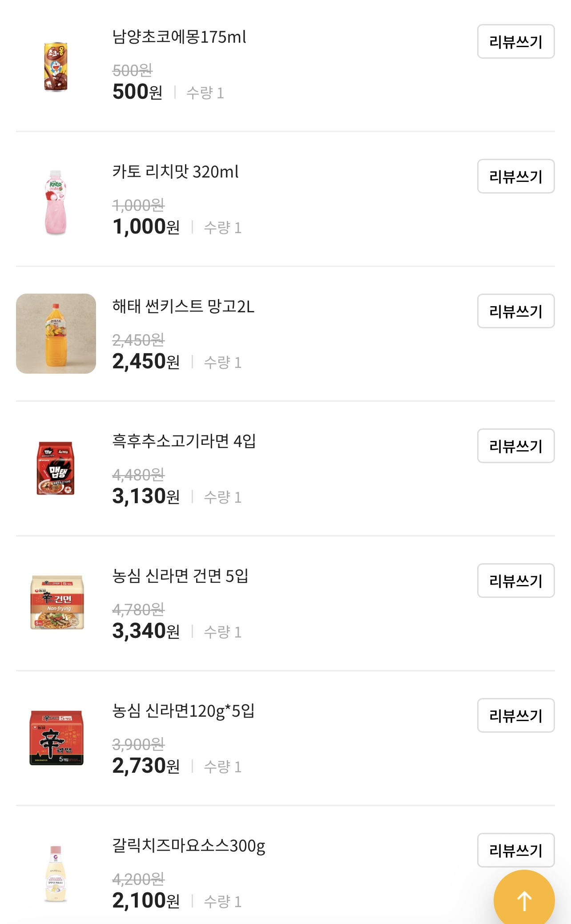Select the product title 갈릭치즈마요소스300g
The width and height of the screenshot is (571, 924).
tap(189, 846)
